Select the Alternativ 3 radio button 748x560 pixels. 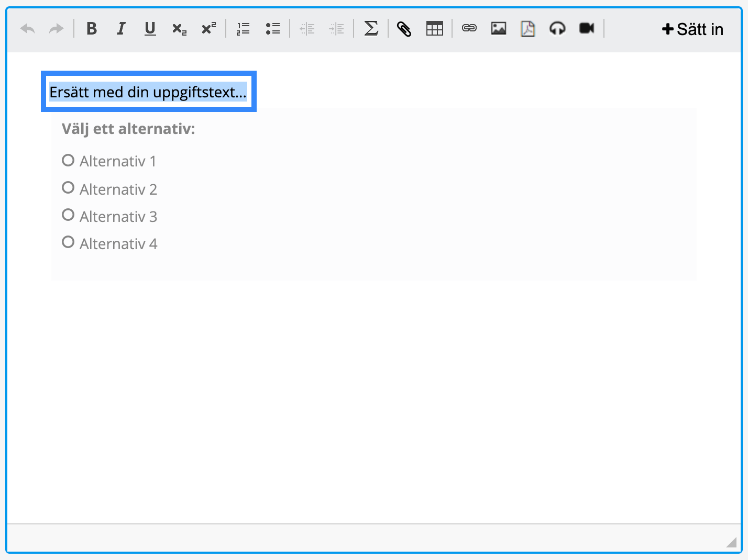68,215
